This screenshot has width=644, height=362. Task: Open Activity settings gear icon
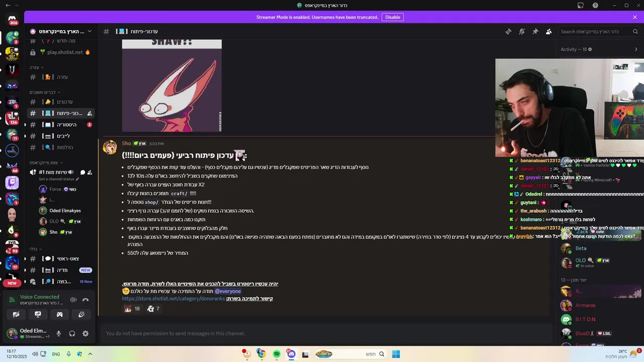click(x=590, y=49)
